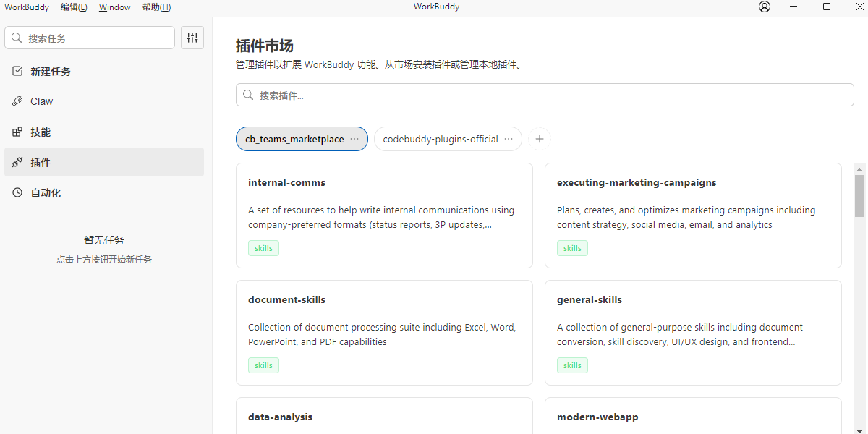Open cb_teams_marketplace more options ellipsis

coord(354,139)
